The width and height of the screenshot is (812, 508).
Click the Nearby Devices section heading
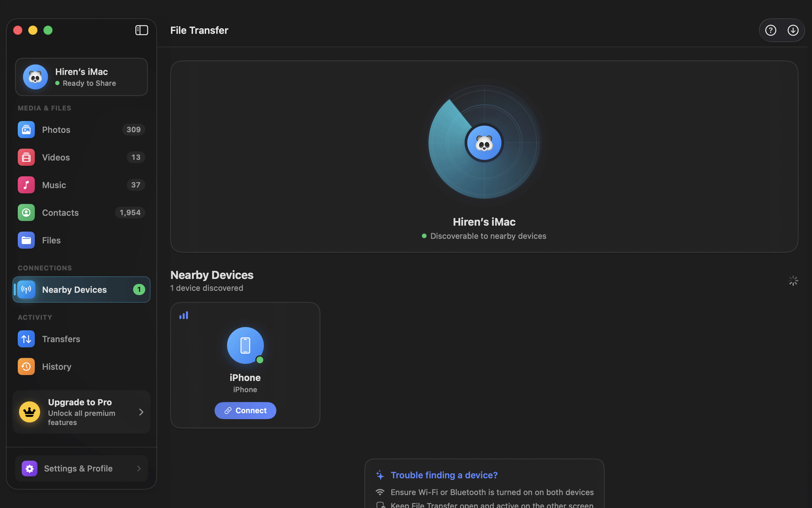coord(212,275)
